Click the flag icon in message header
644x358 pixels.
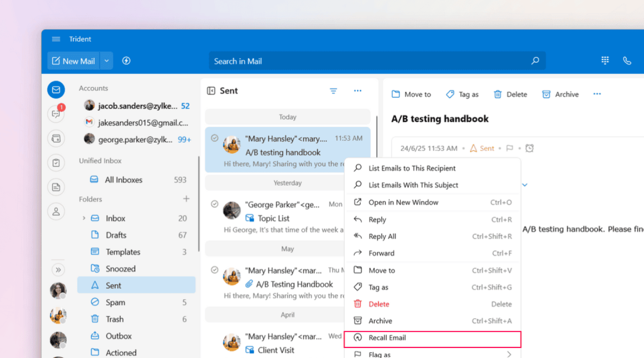(x=509, y=149)
